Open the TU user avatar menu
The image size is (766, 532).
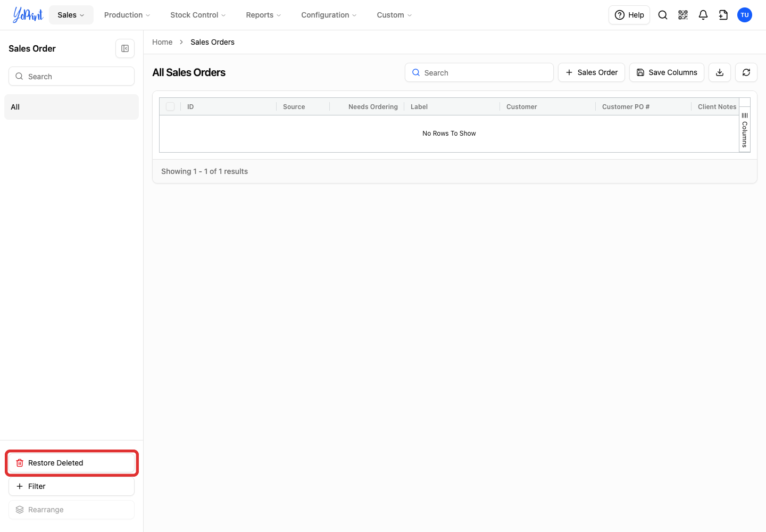click(745, 15)
